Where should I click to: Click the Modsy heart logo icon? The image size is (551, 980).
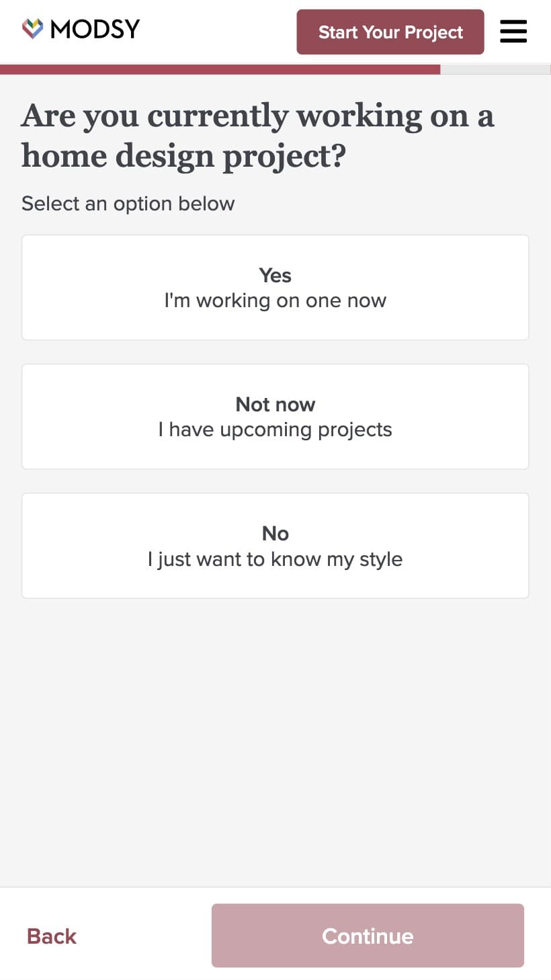click(32, 28)
